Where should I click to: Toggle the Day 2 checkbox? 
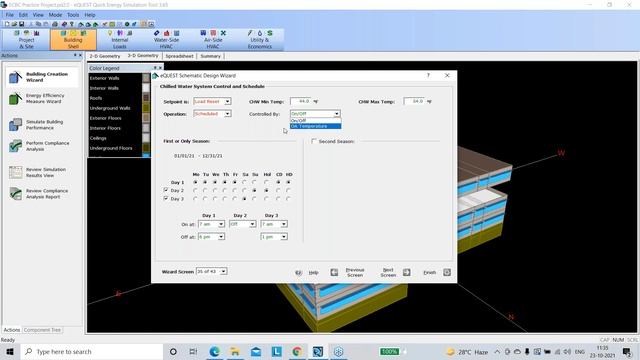[166, 190]
